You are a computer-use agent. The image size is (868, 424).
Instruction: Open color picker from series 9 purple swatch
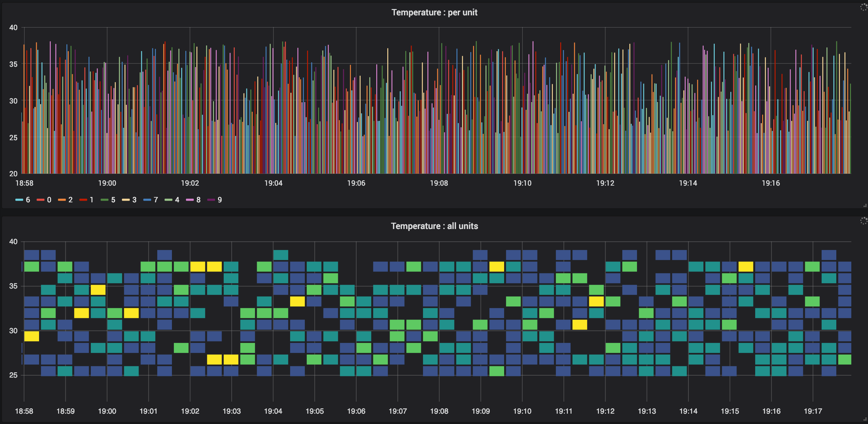point(211,200)
